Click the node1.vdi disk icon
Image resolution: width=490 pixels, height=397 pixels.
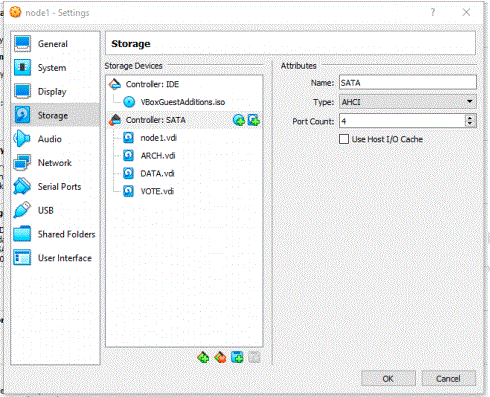click(128, 138)
